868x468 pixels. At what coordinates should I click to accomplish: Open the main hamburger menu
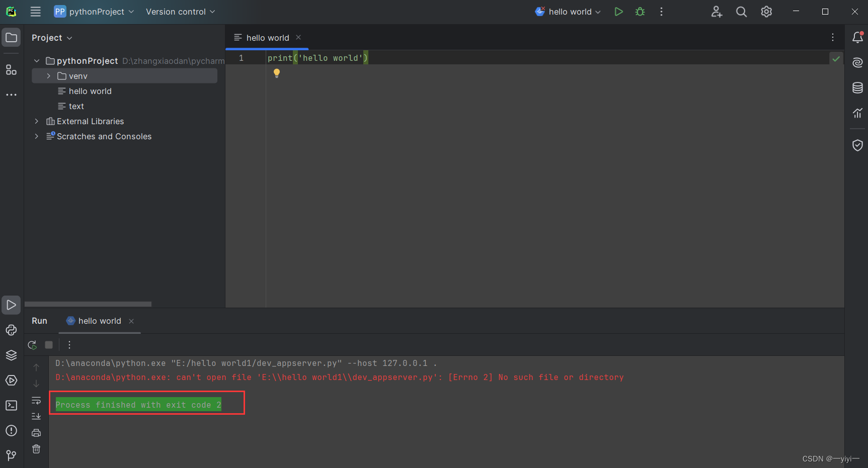[35, 12]
